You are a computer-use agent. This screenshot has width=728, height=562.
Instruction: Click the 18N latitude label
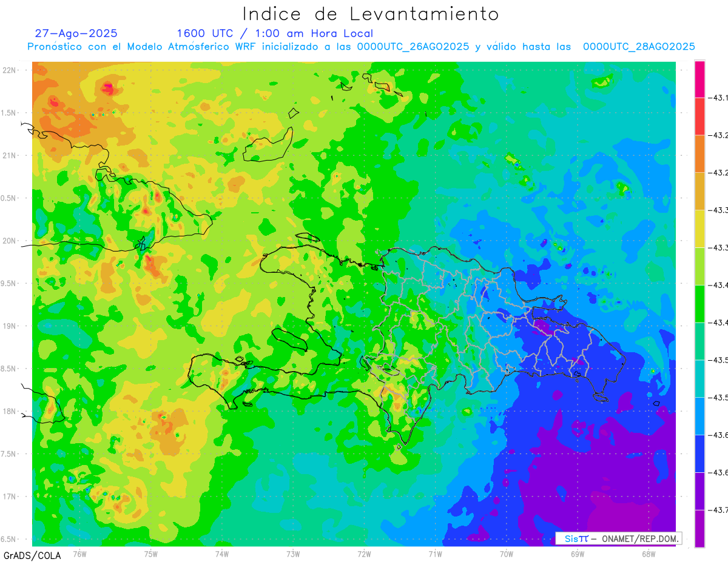[x=10, y=412]
